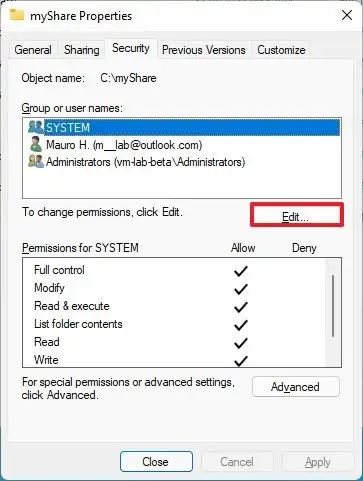The height and width of the screenshot is (481, 363).
Task: Switch to the Sharing tab
Action: (x=82, y=50)
